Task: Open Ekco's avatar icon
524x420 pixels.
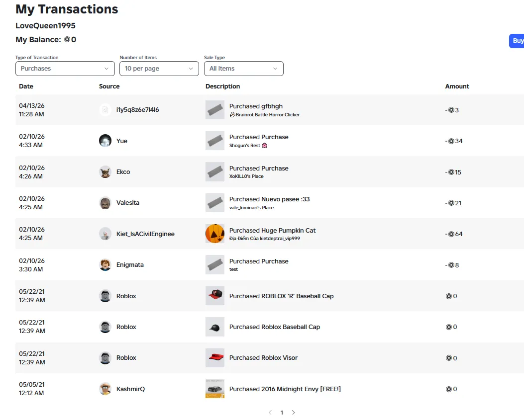Action: point(105,172)
